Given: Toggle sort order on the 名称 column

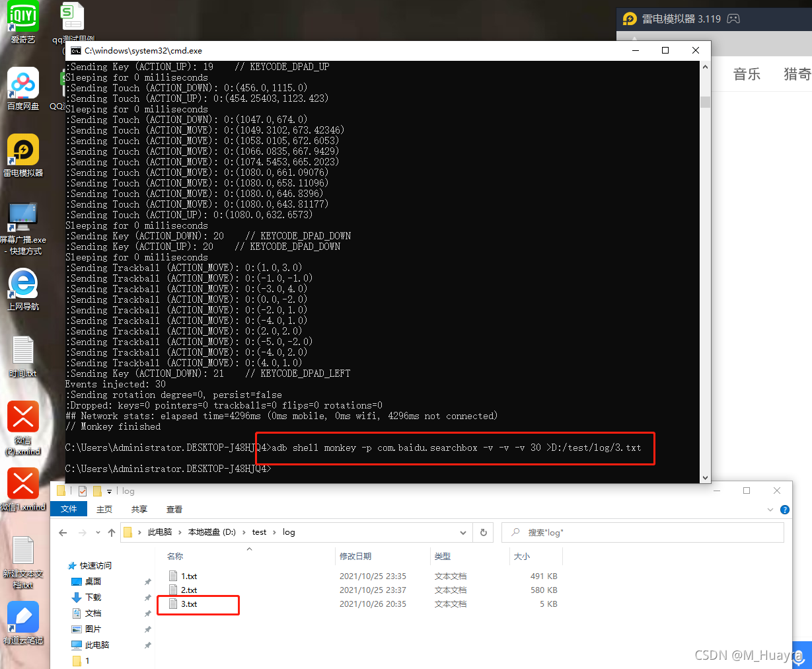Looking at the screenshot, I should (175, 556).
